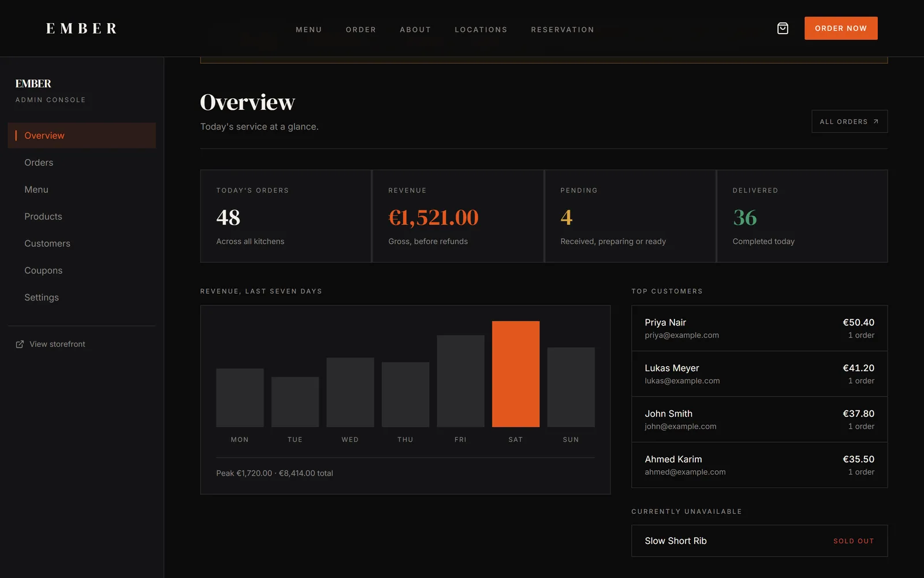The height and width of the screenshot is (578, 924).
Task: Select Products in the admin sidebar
Action: click(x=82, y=216)
